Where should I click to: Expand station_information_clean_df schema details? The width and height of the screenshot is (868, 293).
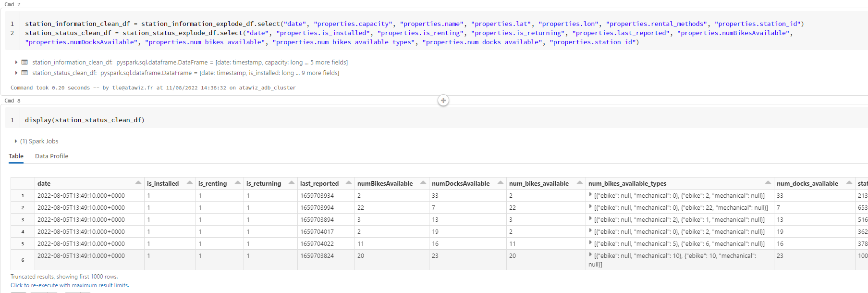tap(16, 63)
